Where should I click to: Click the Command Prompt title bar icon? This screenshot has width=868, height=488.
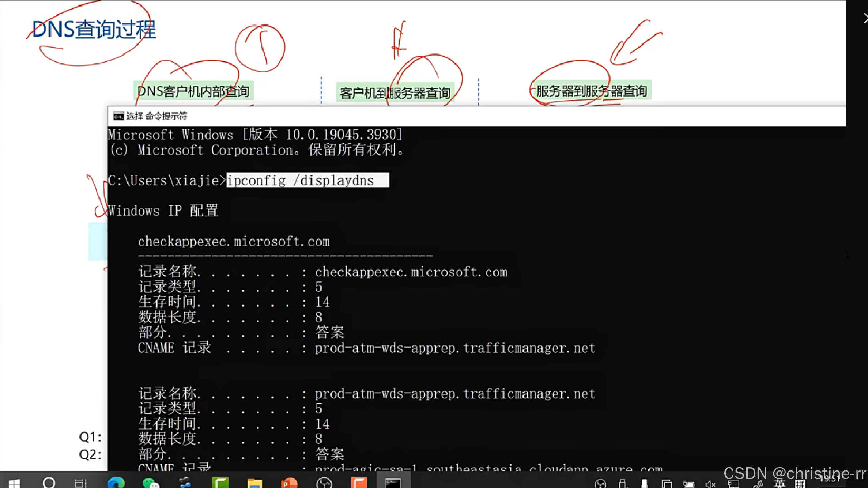[x=118, y=116]
